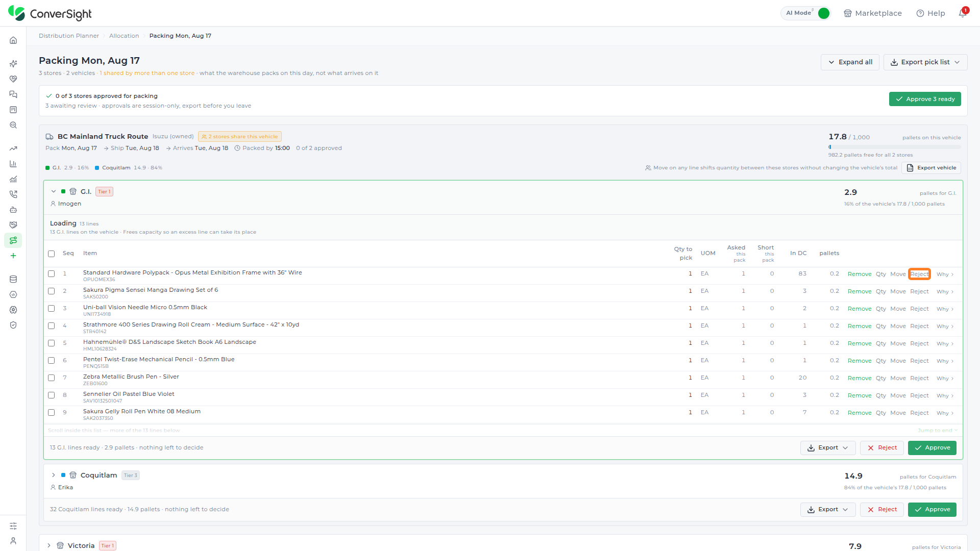Open the notifications bell icon
This screenshot has height=551, width=980.
pyautogui.click(x=963, y=13)
